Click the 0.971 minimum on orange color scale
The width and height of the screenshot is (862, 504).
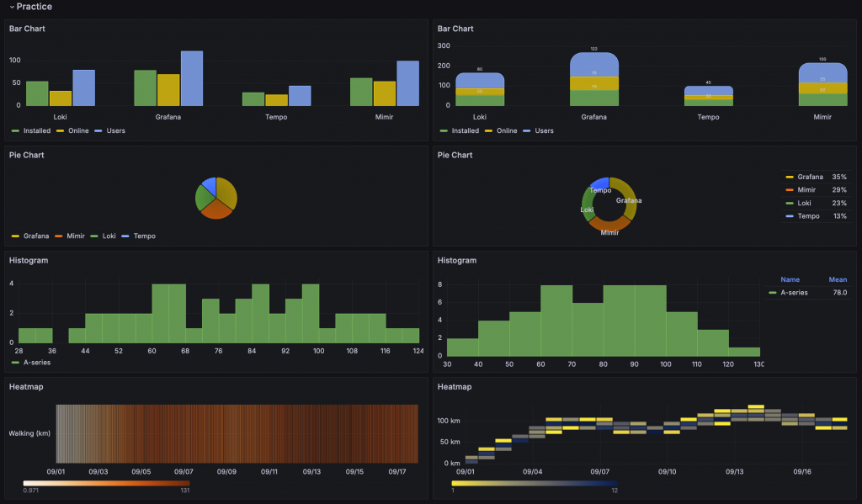click(31, 491)
